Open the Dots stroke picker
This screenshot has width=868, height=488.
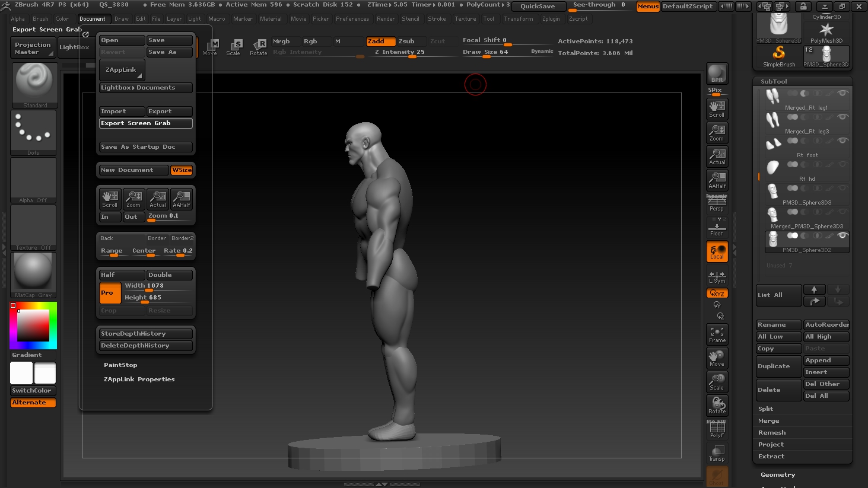pyautogui.click(x=34, y=132)
